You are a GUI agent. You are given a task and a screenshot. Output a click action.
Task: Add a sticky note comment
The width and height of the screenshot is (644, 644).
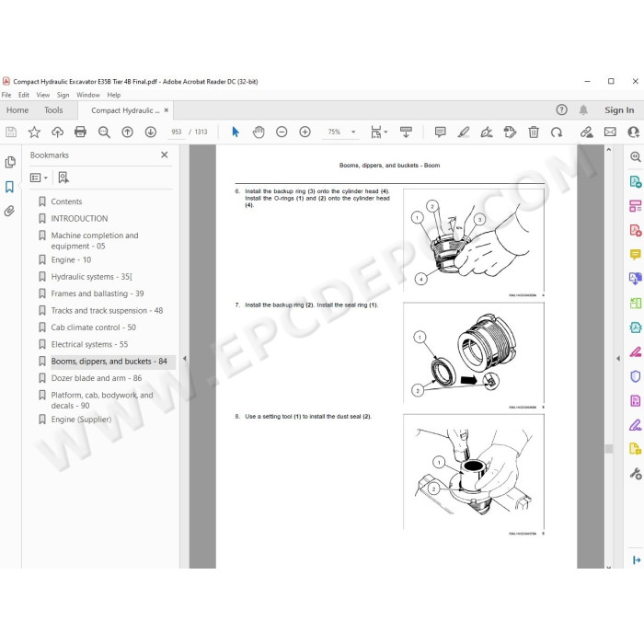pos(441,132)
